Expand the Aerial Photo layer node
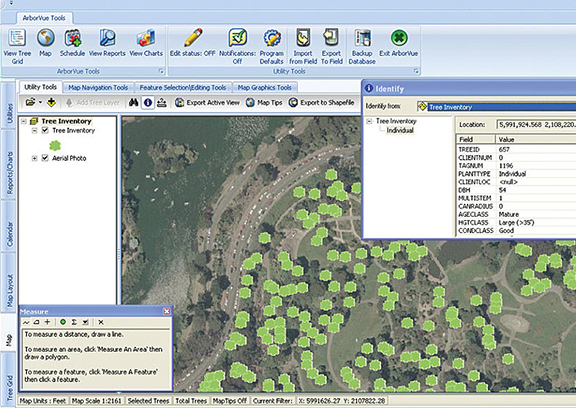 [35, 158]
